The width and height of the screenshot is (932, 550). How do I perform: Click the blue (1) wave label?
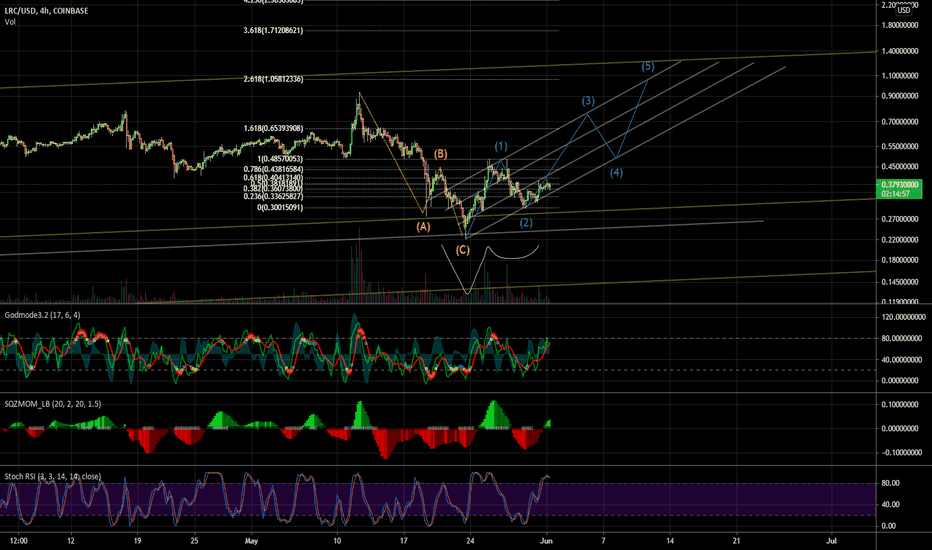(501, 146)
